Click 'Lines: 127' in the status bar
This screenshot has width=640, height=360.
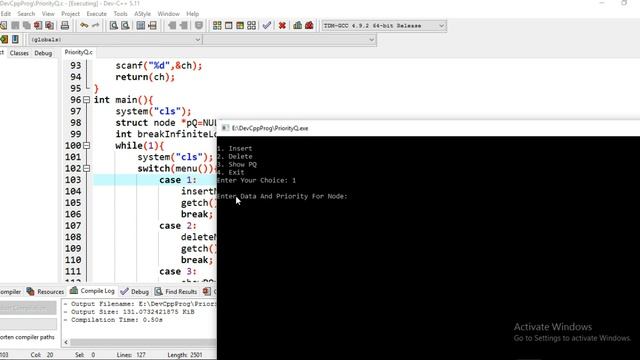(131, 355)
